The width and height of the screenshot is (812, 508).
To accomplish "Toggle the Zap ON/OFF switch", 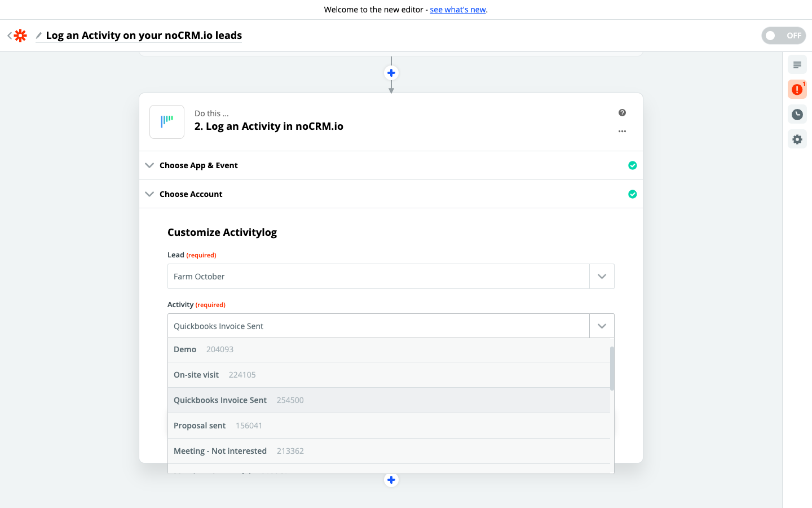I will (783, 36).
